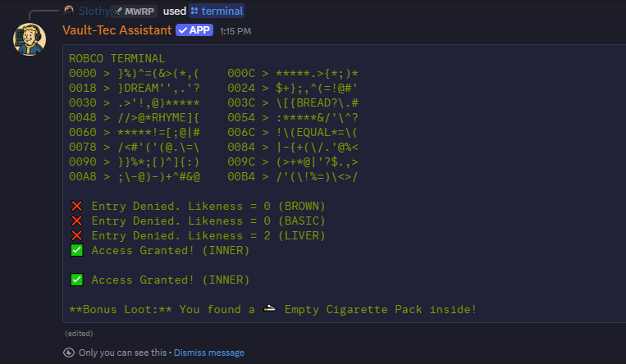
Task: Click the red X beside BROWN entry
Action: [76, 206]
